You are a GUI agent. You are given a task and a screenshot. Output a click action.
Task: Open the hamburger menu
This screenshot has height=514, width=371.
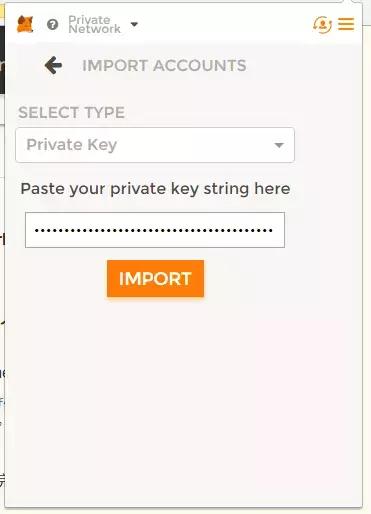click(346, 24)
